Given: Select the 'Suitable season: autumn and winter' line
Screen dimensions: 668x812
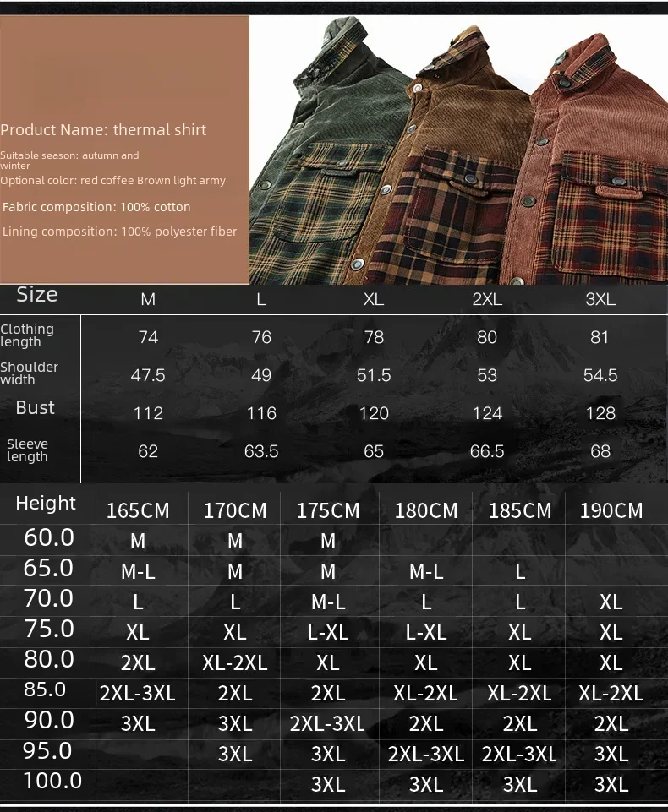Looking at the screenshot, I should (x=69, y=161).
